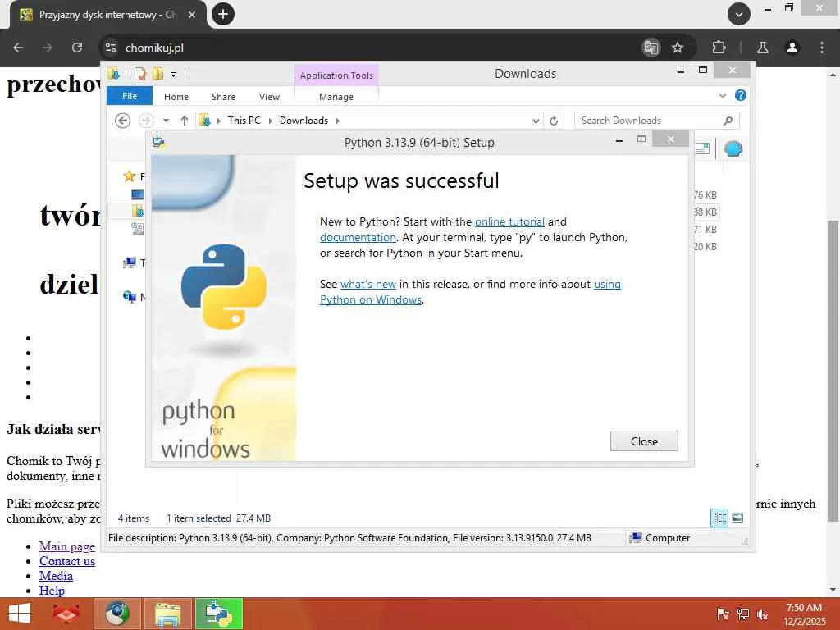Go back in Chrome browser
840x630 pixels.
(x=18, y=48)
